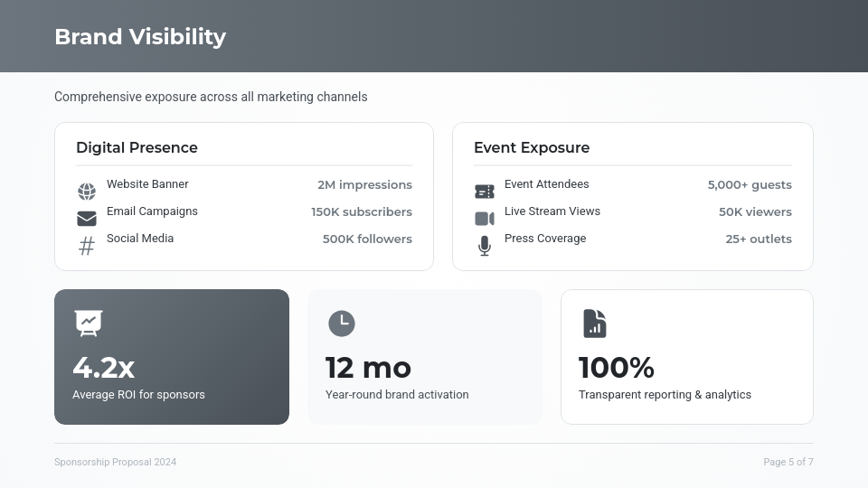The image size is (868, 488).
Task: Click the envelope icon for Email Campaigns
Action: pos(87,219)
